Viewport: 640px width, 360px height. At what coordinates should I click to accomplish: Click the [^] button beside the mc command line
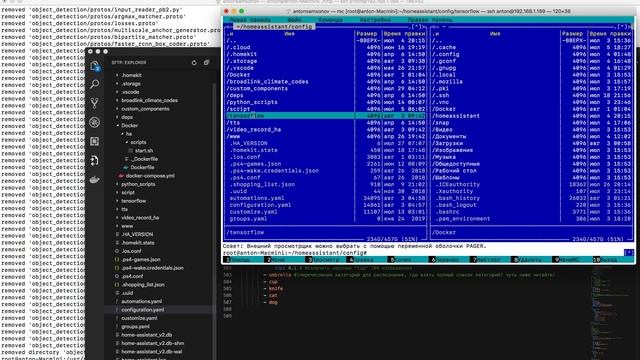pos(629,253)
